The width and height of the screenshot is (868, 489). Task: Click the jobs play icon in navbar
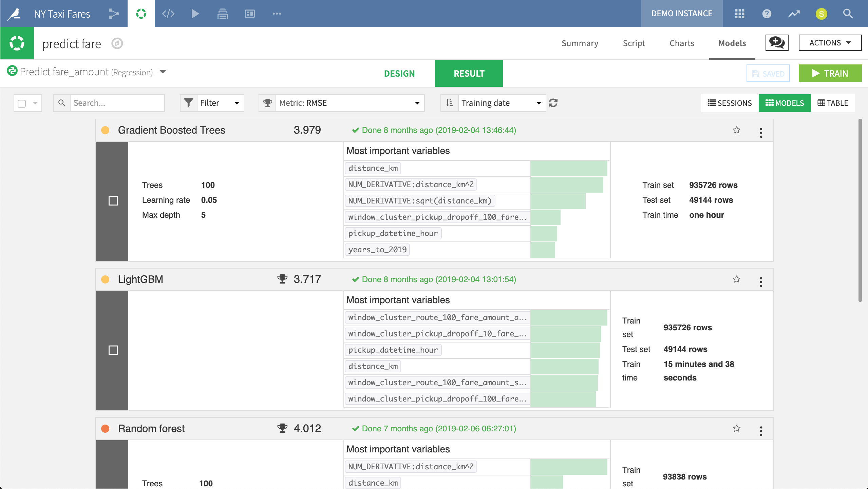195,14
